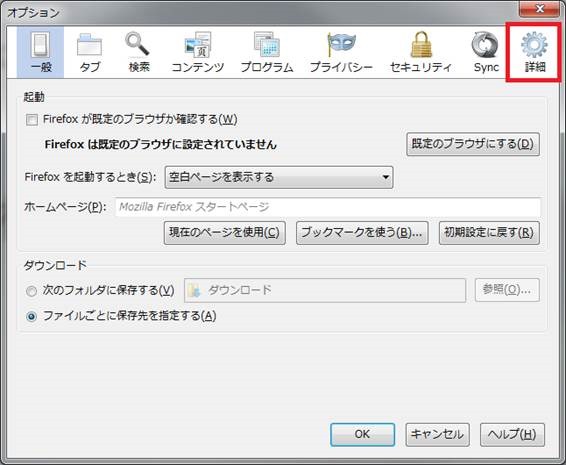Click 初期設定に戻す button
The image size is (566, 465).
click(489, 233)
